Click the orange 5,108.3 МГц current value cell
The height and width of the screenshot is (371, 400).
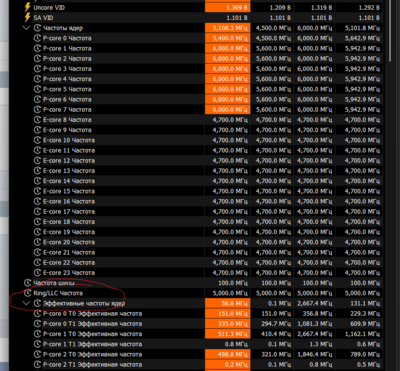tap(228, 28)
